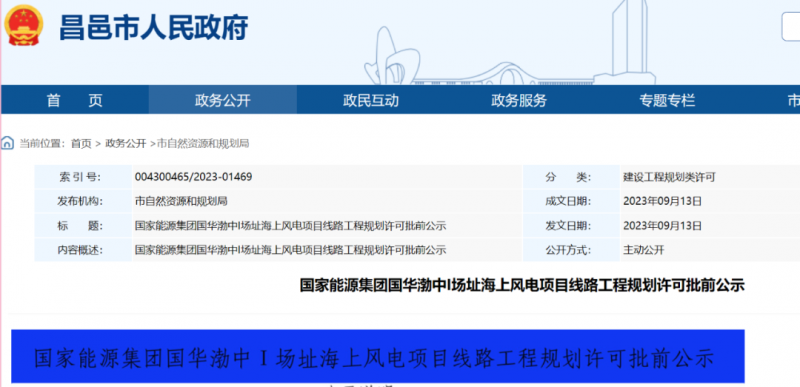Click the 昌邑市人民政府 site title
Image resolution: width=800 pixels, height=387 pixels.
pos(154,27)
